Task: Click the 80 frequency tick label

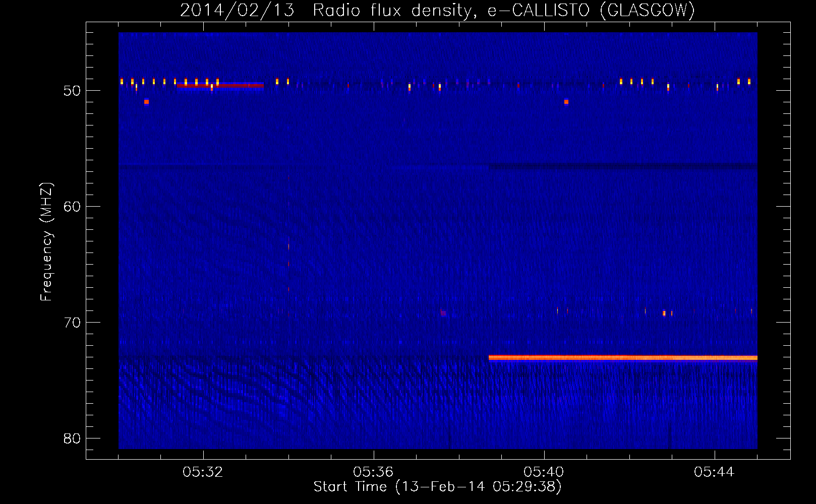Action: 72,438
